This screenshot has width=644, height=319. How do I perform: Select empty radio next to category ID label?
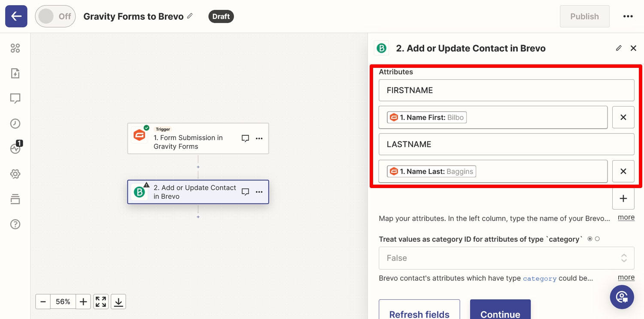point(597,239)
